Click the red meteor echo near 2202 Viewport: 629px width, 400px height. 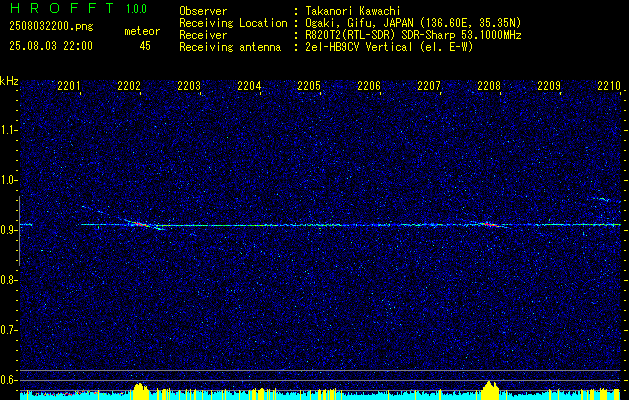(x=138, y=224)
